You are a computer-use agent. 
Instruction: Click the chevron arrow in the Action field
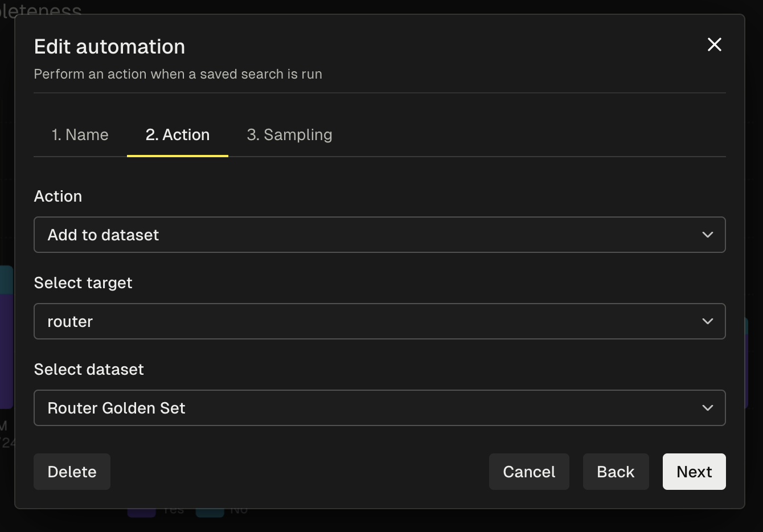tap(707, 235)
